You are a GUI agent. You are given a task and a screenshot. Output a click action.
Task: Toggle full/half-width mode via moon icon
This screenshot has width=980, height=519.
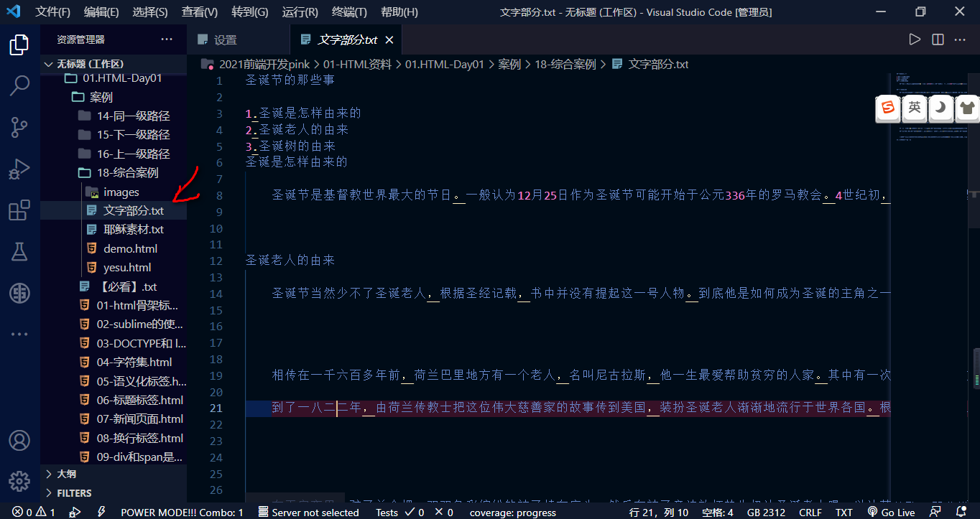940,108
